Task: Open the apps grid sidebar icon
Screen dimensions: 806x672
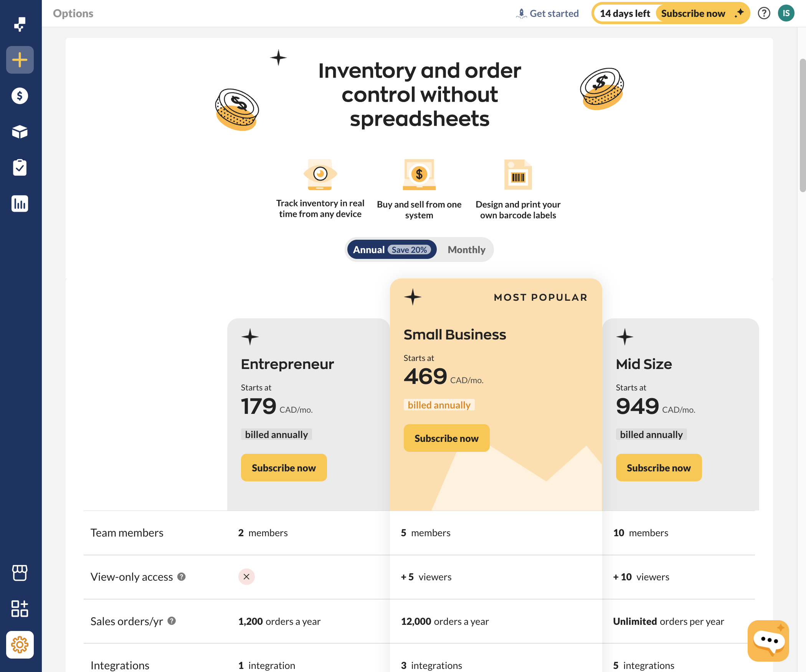Action: [x=20, y=608]
